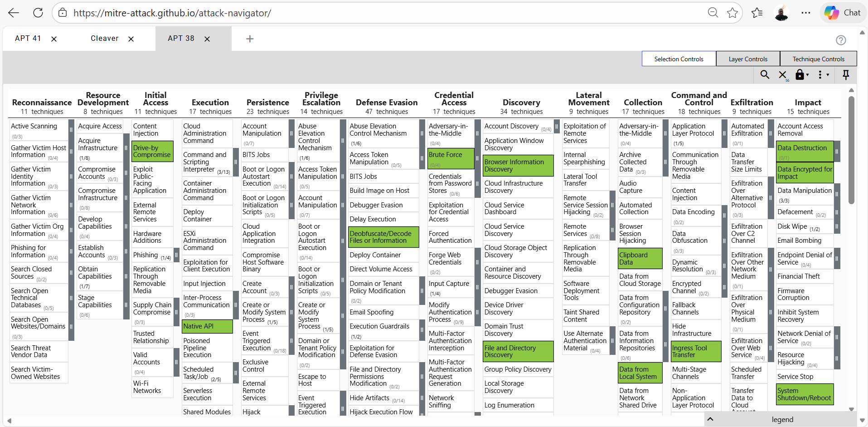Select Email Bombing technique
The image size is (868, 427).
[805, 240]
